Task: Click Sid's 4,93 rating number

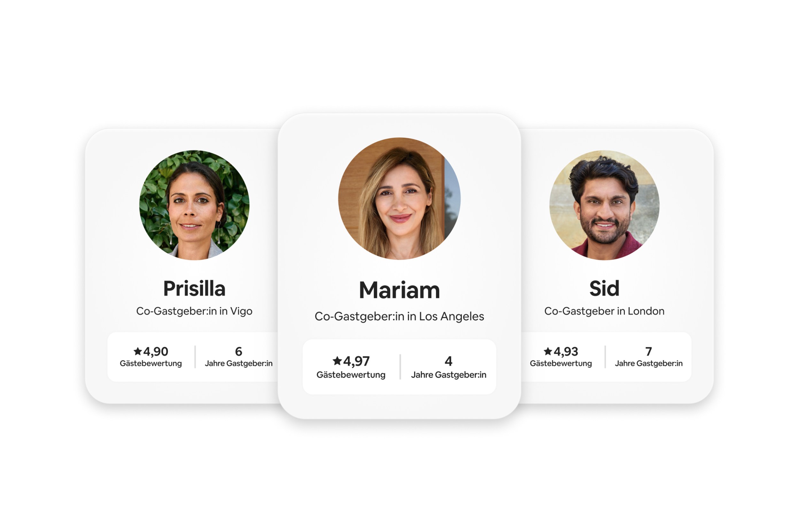Action: 565,352
